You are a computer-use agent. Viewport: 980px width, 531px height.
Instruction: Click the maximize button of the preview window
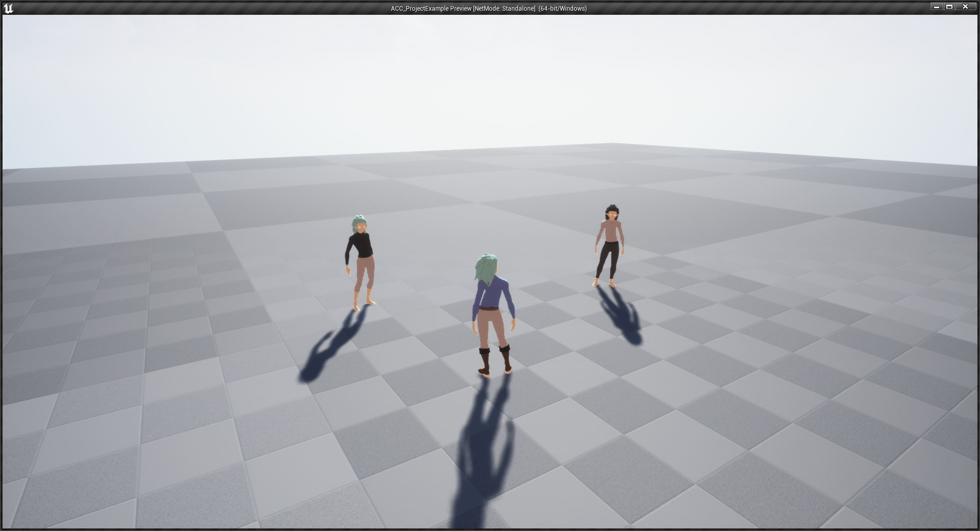pos(951,7)
